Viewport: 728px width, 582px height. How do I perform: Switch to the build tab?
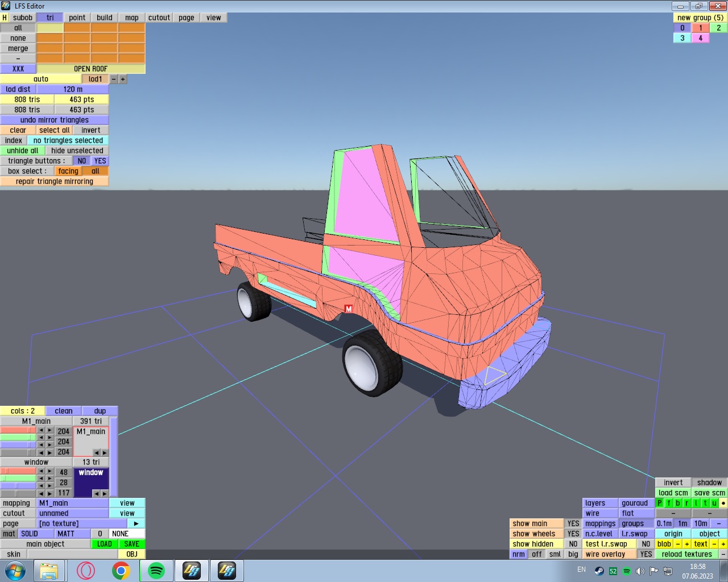105,18
